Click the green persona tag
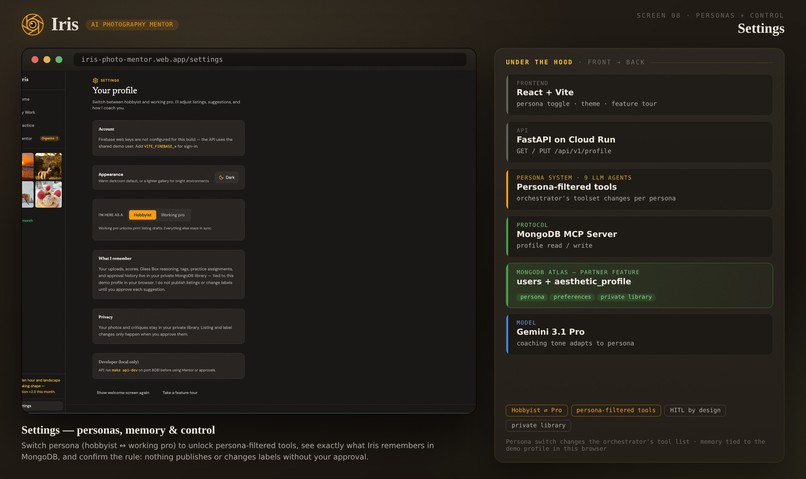 tap(532, 297)
